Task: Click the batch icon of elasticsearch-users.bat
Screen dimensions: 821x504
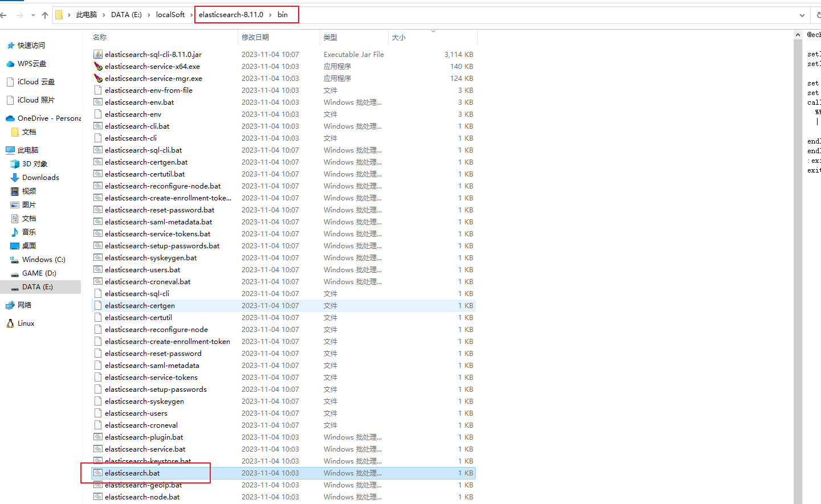Action: [98, 269]
